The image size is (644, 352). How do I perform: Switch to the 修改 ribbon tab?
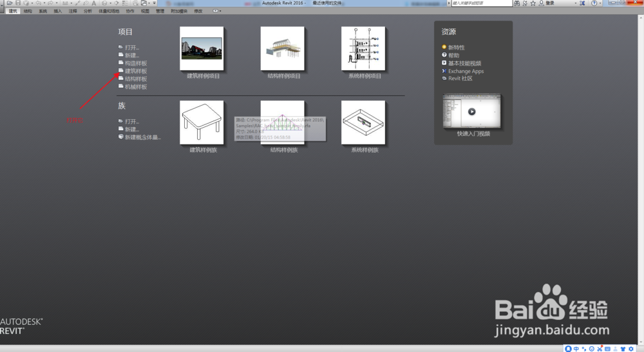tap(198, 11)
